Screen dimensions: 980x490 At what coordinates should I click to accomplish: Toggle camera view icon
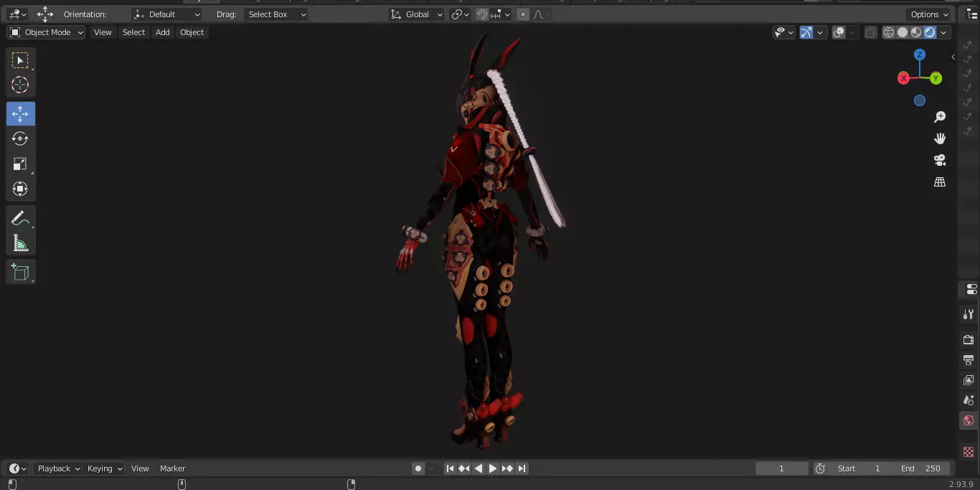[940, 160]
